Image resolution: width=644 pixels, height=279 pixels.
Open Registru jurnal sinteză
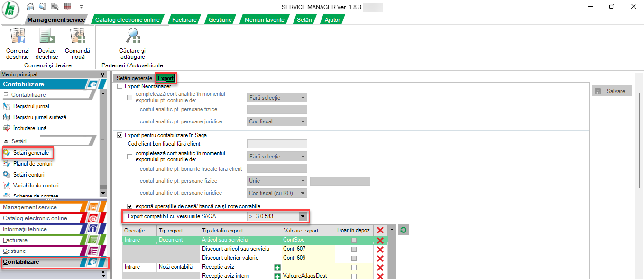40,117
